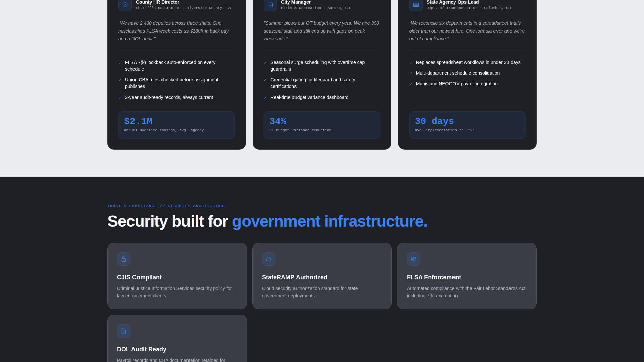This screenshot has height=362, width=644.
Task: Click checkmark beside Union CBA rules item
Action: (x=120, y=80)
